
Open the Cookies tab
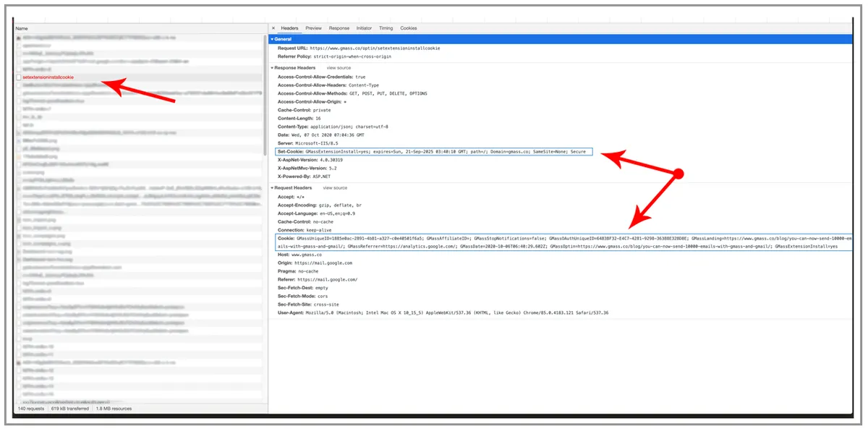pos(409,28)
